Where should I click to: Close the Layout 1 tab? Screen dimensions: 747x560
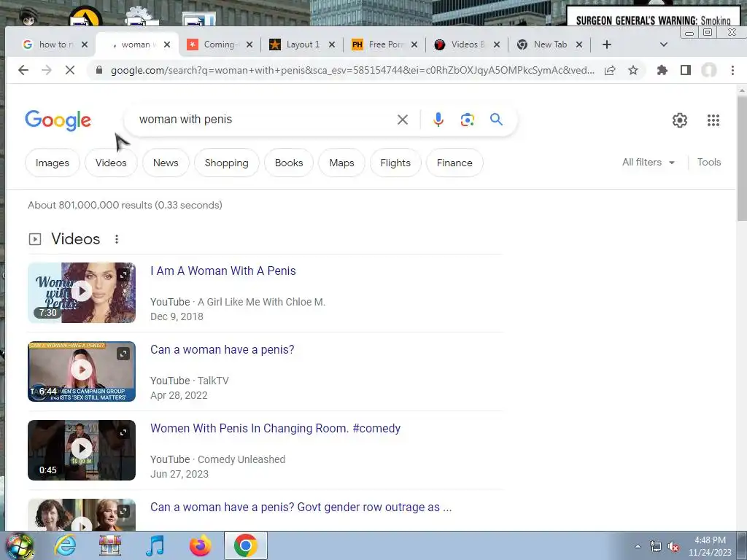coord(332,44)
